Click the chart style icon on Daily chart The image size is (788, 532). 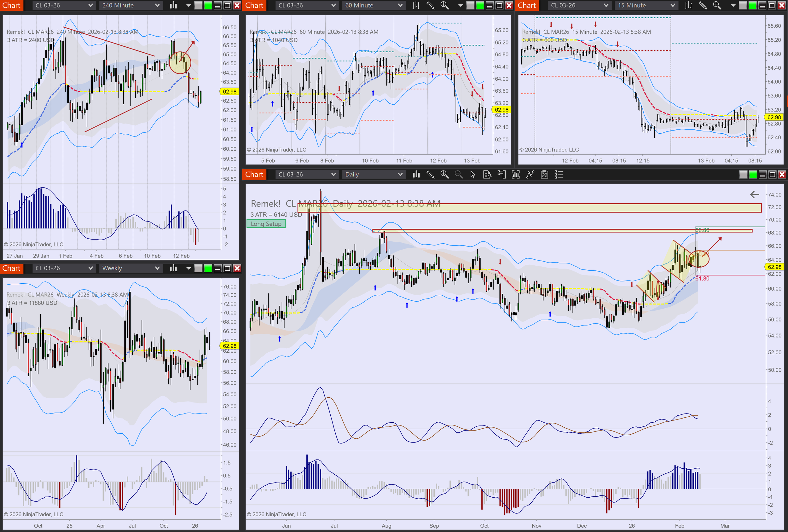coord(416,175)
